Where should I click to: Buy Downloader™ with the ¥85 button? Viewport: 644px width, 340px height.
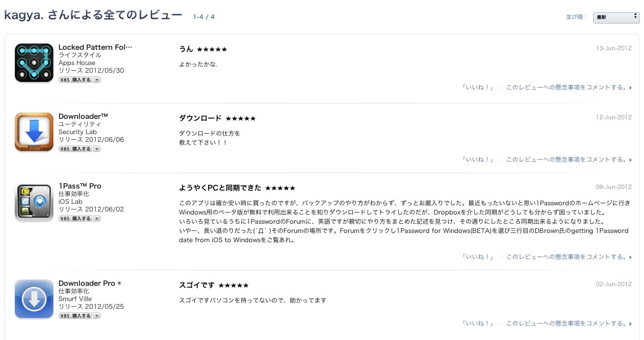75,149
